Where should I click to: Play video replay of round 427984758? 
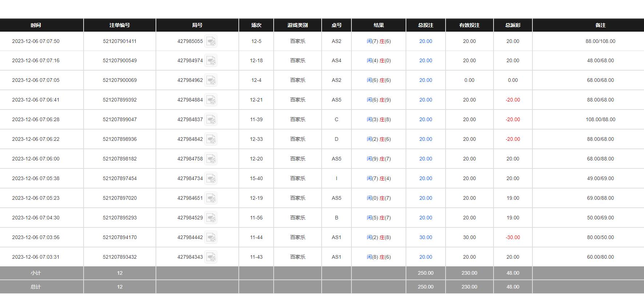tap(211, 159)
